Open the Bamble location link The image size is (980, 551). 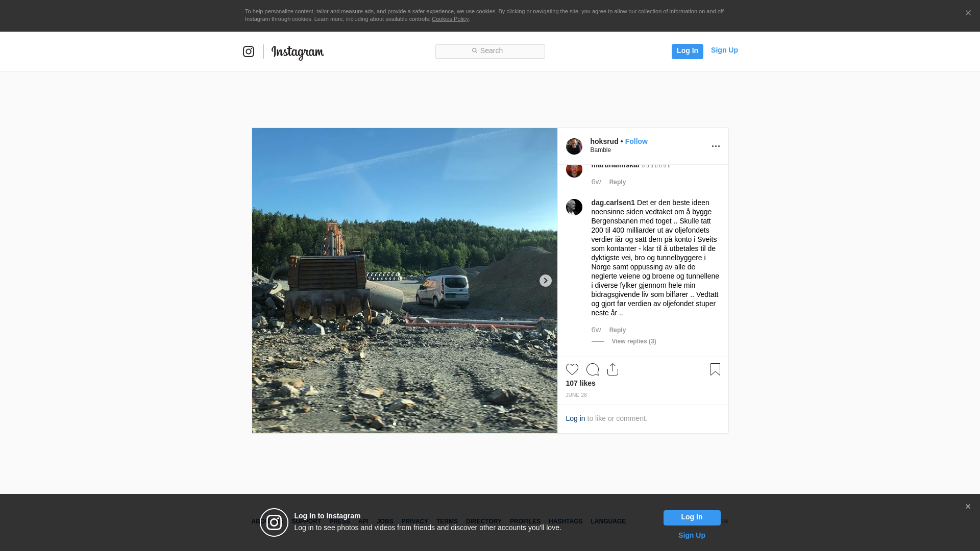click(x=600, y=150)
